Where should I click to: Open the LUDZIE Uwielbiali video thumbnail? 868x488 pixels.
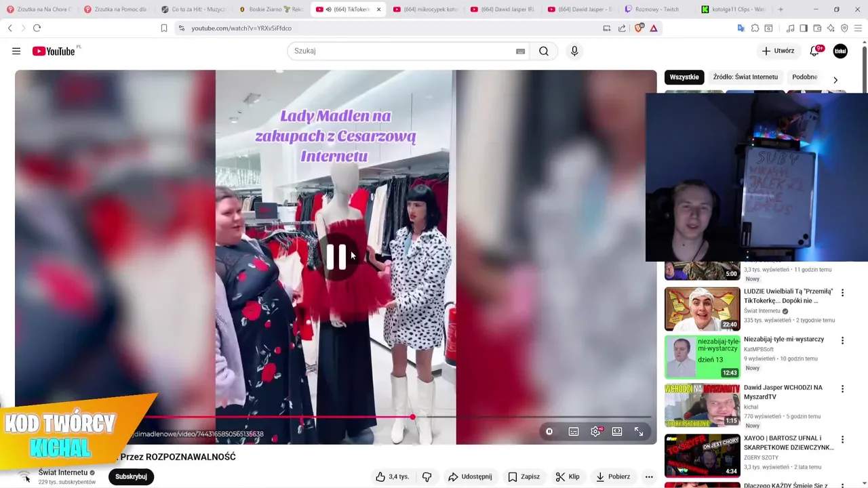click(703, 309)
